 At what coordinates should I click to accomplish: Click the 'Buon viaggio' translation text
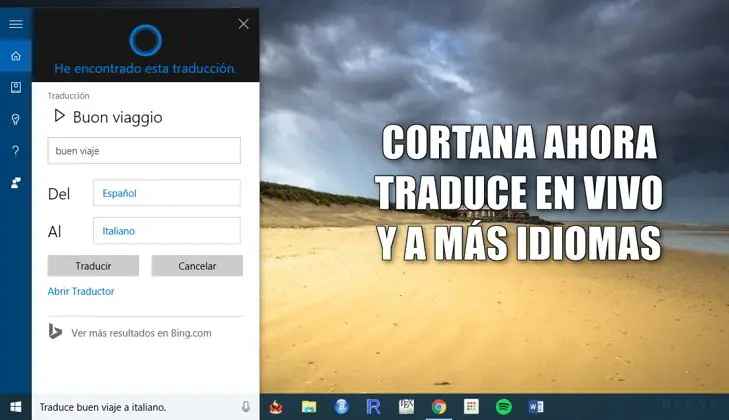click(x=118, y=117)
